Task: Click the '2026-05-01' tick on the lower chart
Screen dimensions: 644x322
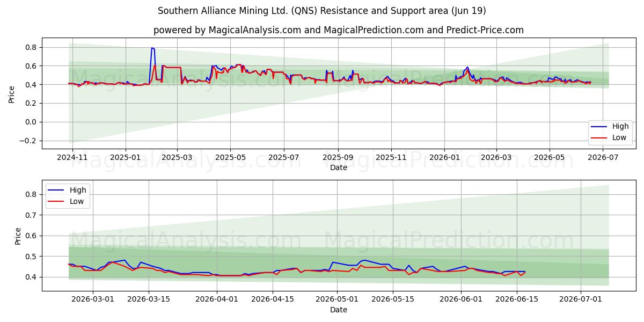Action: [336, 300]
